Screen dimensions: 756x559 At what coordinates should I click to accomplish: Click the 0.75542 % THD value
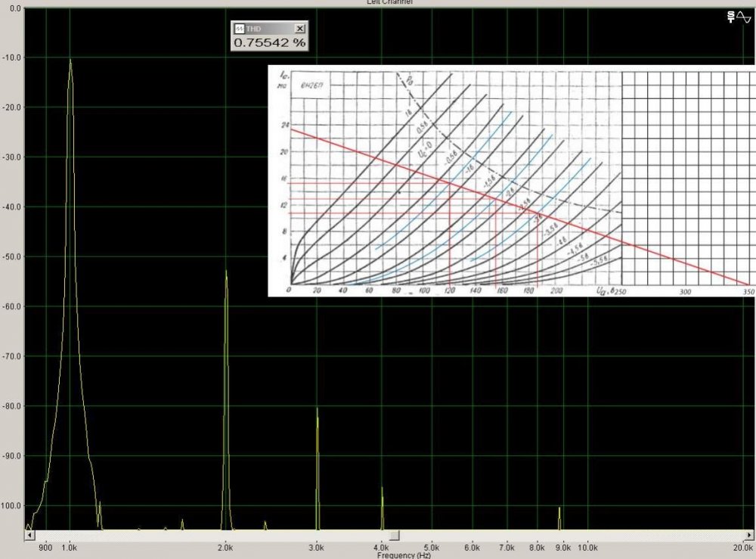(x=269, y=42)
